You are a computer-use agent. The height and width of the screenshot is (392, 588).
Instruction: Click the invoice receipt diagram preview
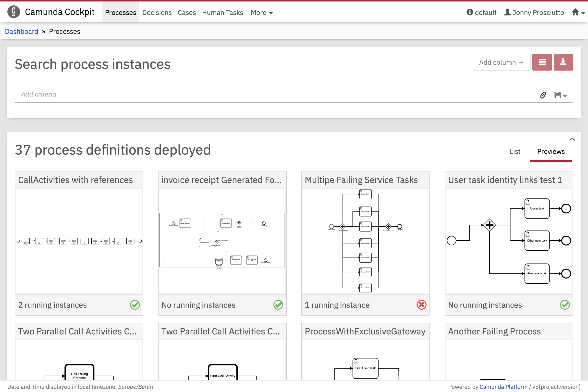coord(222,241)
